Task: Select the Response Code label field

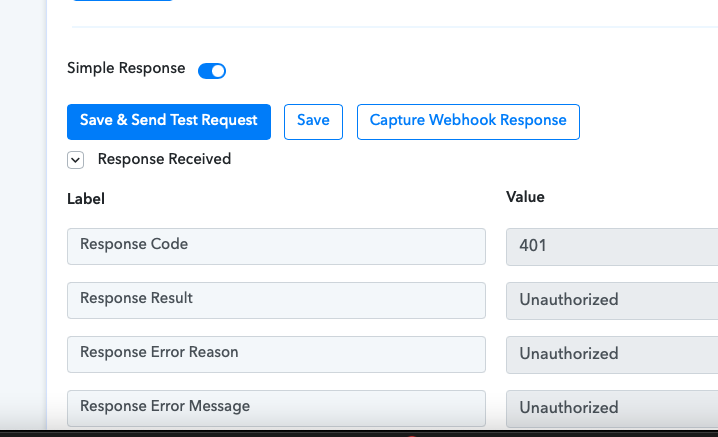Action: [276, 246]
